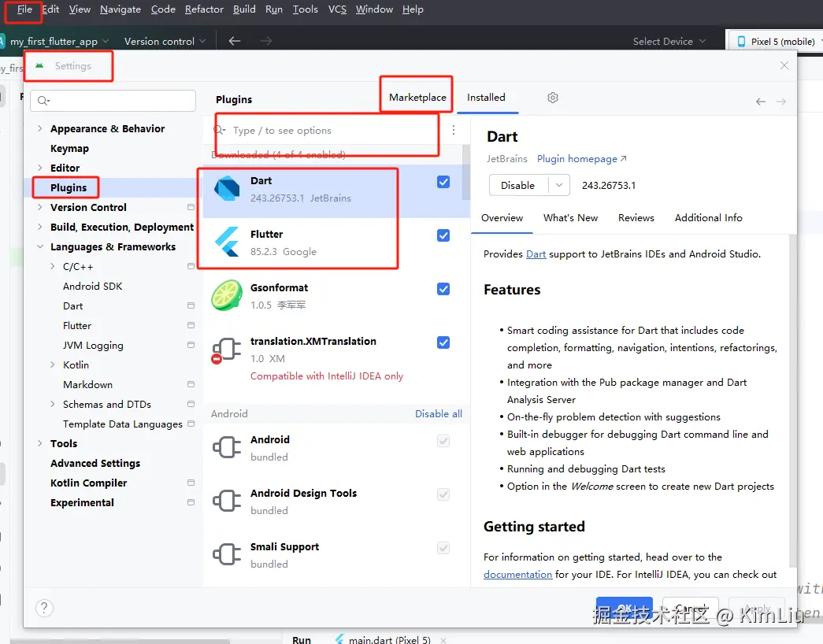
Task: Select the Gsonformat lime icon
Action: point(227,295)
